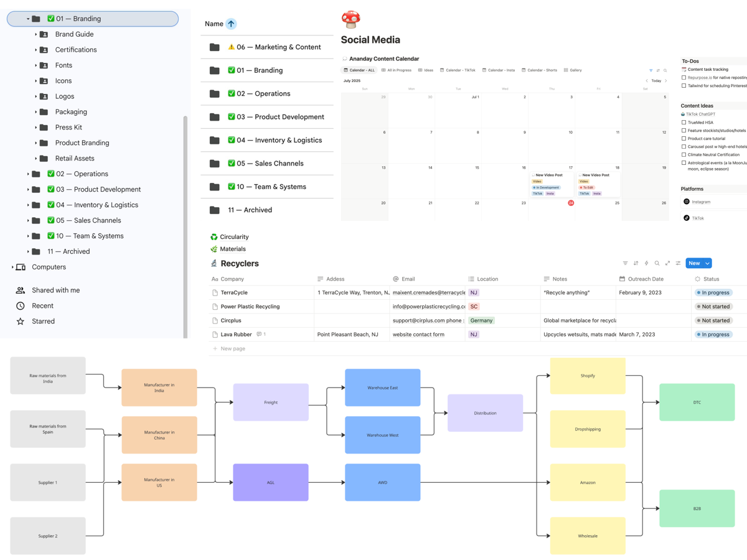Go to the previous month in the calendar
This screenshot has width=747, height=560.
click(647, 81)
